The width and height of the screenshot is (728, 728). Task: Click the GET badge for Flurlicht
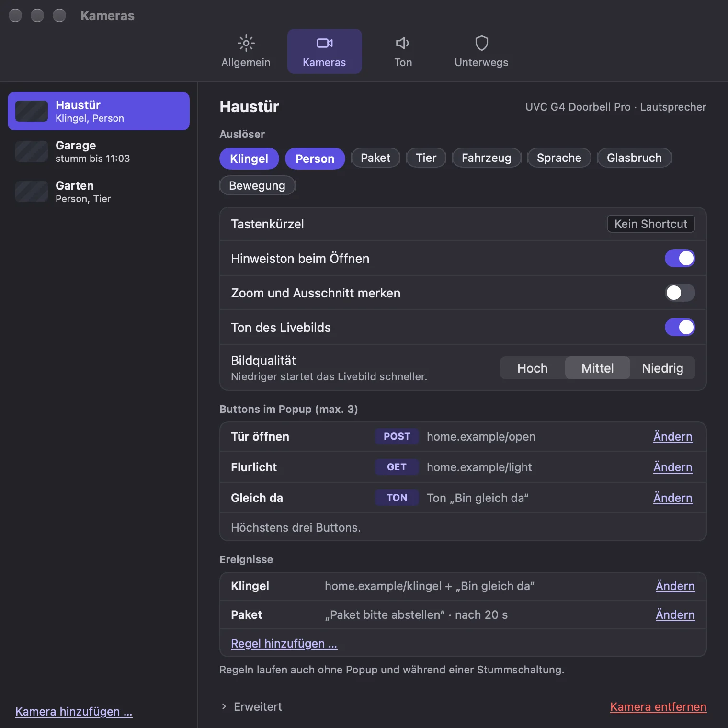tap(397, 467)
